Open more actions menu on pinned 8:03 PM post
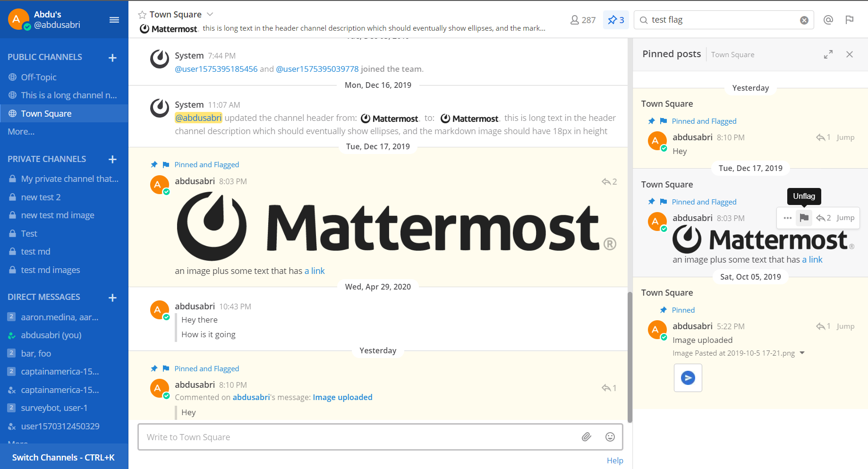The image size is (868, 469). coord(788,218)
